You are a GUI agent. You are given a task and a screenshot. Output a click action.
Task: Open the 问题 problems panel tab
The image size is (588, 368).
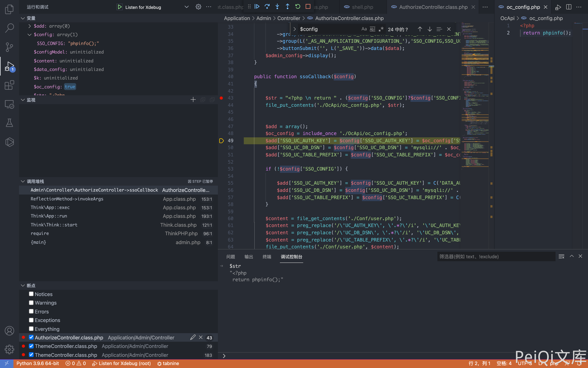[x=231, y=256]
